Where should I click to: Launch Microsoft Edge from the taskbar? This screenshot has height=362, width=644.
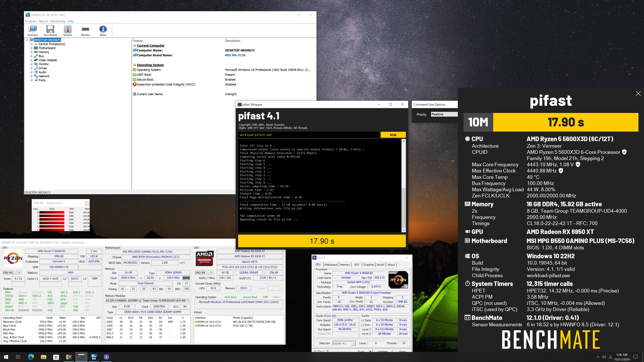click(31, 357)
